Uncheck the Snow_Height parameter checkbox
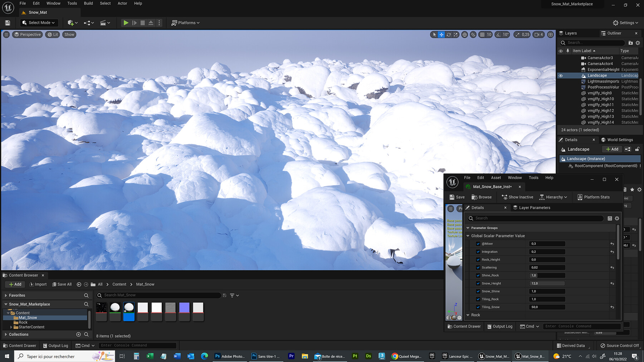 478,283
